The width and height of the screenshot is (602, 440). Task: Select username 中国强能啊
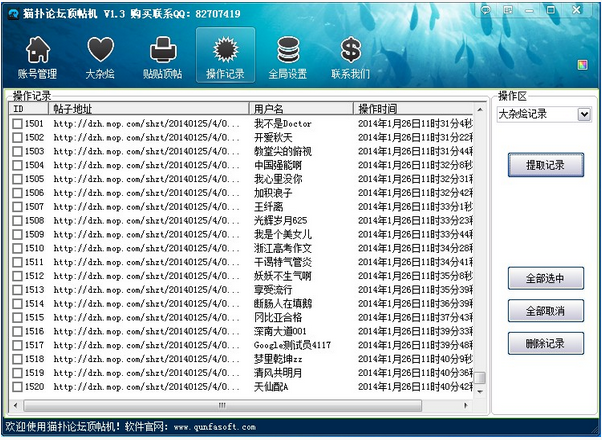[278, 165]
